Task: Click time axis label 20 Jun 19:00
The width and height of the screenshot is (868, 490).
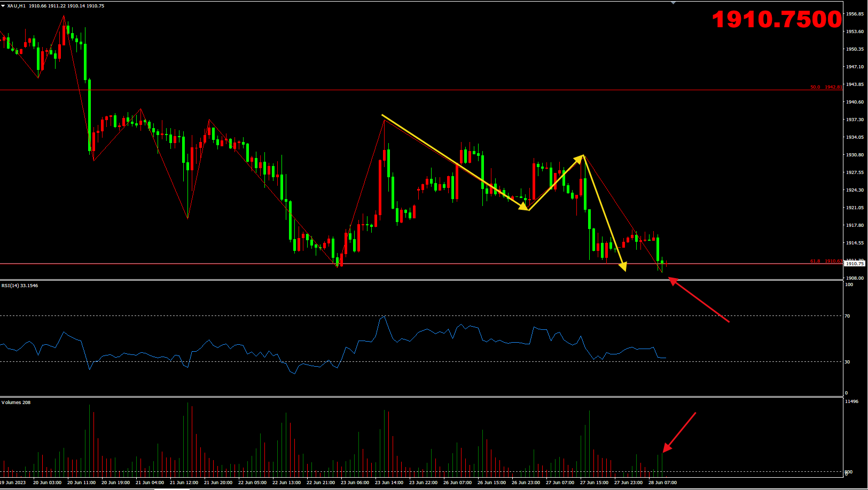Action: pyautogui.click(x=115, y=483)
